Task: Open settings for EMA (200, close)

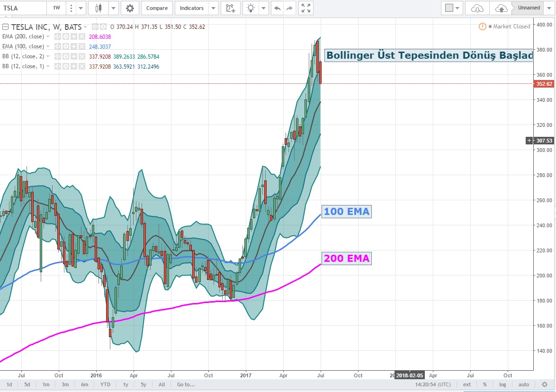Action: 66,36
